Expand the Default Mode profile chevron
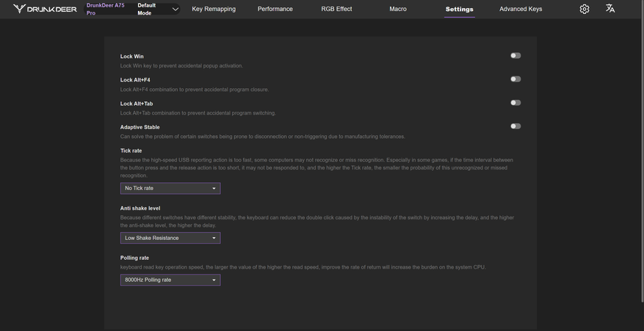Viewport: 644px width, 331px height. click(176, 10)
